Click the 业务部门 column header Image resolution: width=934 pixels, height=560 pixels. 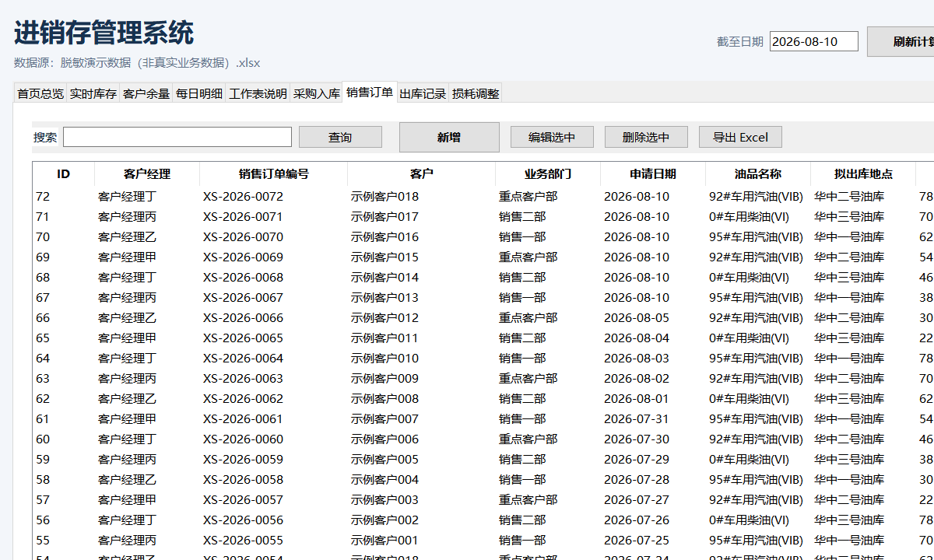coord(548,174)
